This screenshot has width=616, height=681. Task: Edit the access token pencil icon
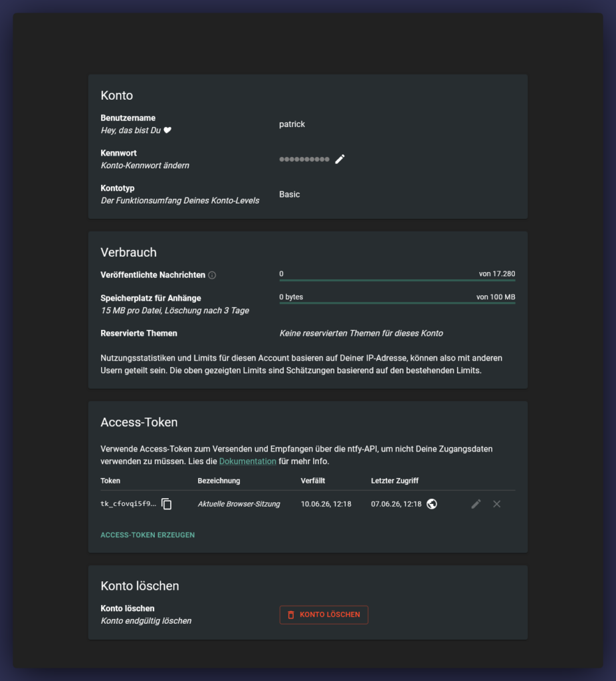[476, 504]
